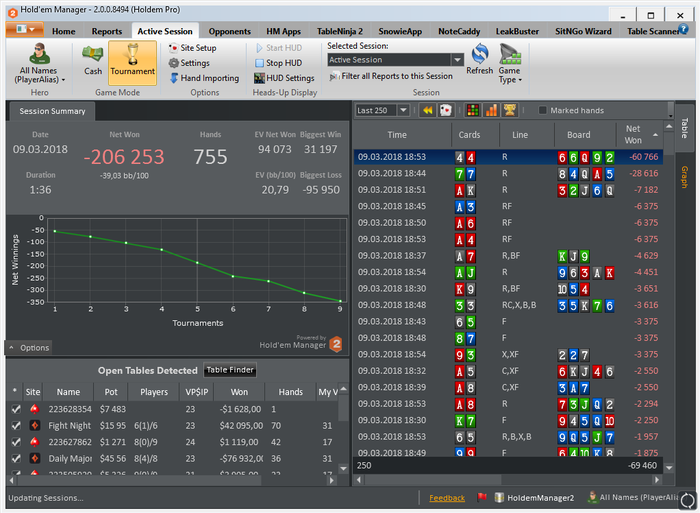This screenshot has height=513, width=700.
Task: Click the hands list down scroll arrow
Action: click(x=669, y=468)
